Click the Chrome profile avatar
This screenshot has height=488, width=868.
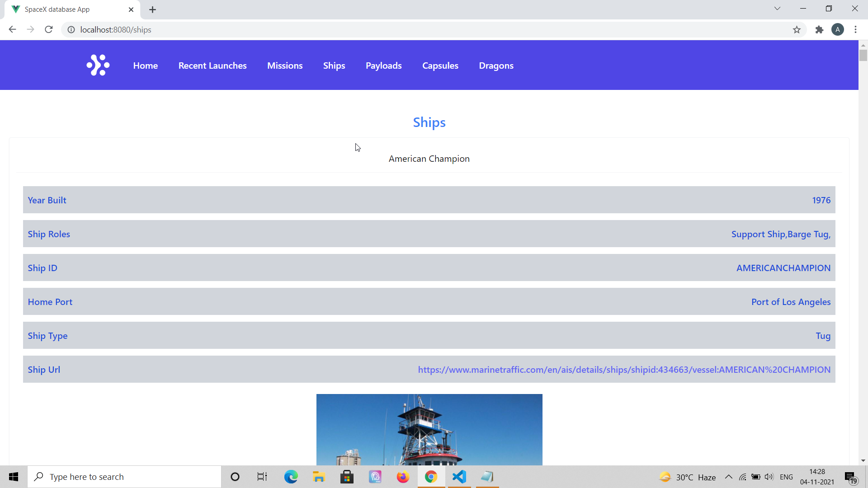click(837, 30)
